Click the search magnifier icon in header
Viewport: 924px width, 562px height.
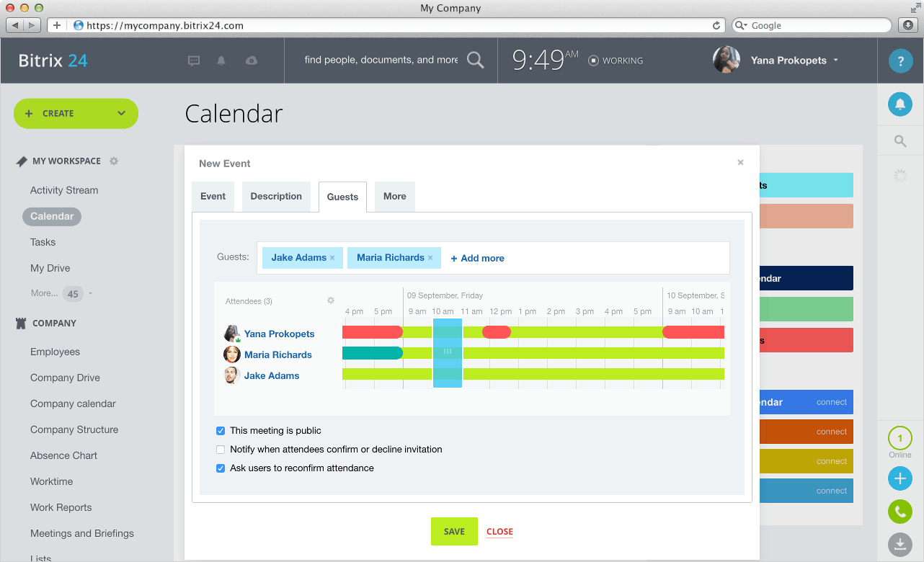[476, 60]
